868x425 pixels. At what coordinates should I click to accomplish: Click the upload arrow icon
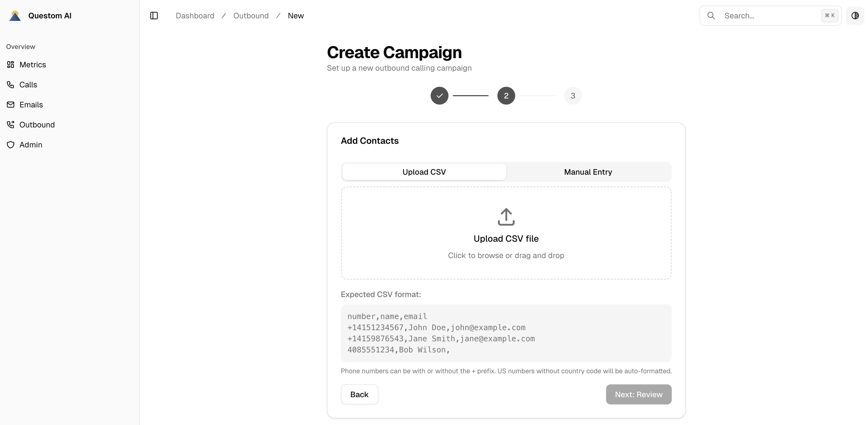coord(506,217)
